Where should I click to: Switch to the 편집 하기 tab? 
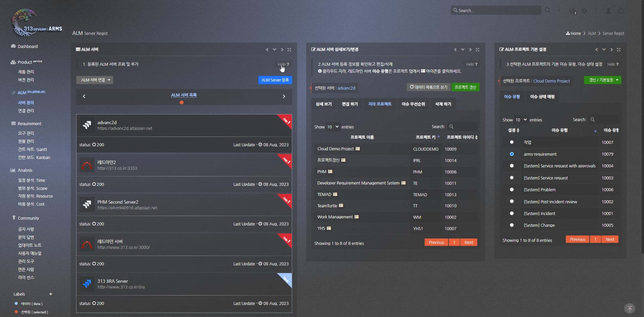click(x=350, y=104)
